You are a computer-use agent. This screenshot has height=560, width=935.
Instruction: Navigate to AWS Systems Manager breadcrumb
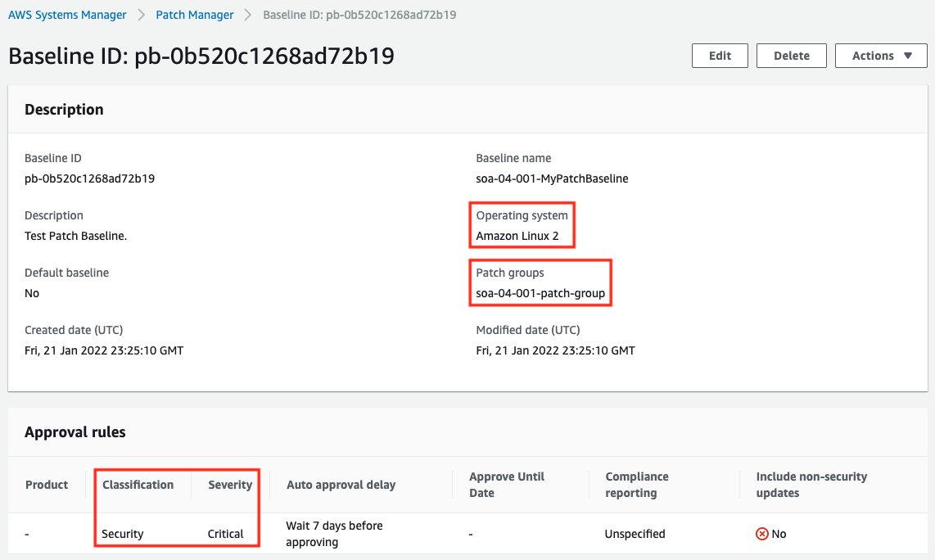(x=66, y=15)
